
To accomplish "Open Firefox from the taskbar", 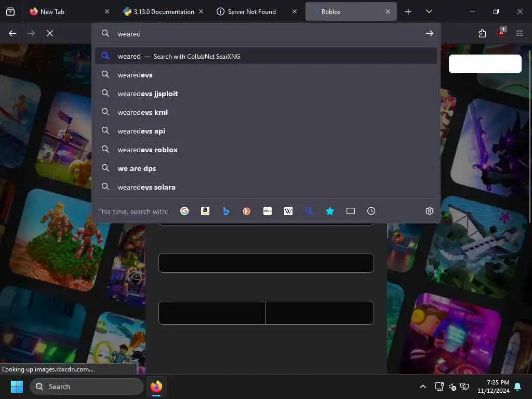I will coord(156,387).
